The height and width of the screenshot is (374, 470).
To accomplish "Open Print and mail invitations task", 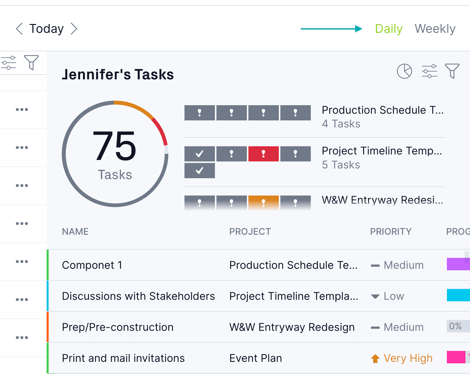I will pyautogui.click(x=123, y=358).
